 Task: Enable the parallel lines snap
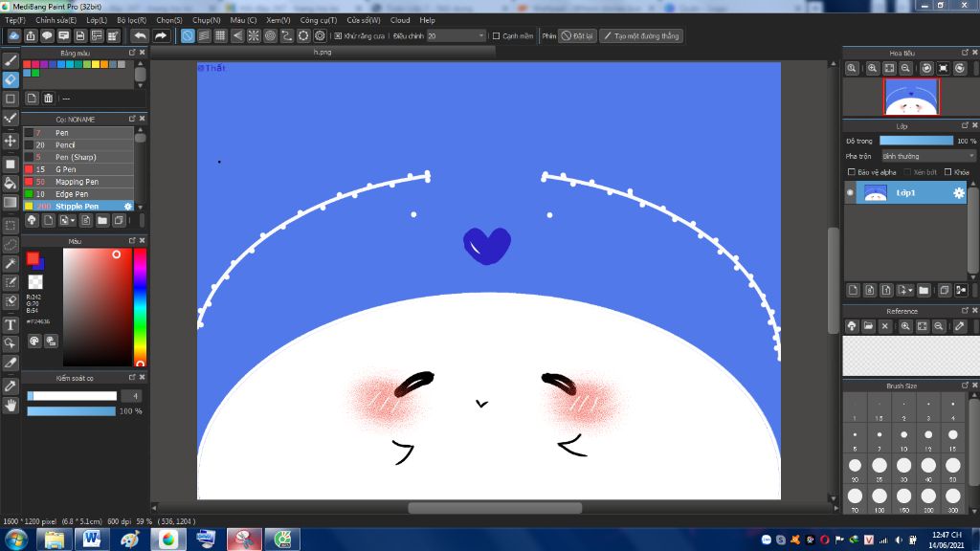(x=204, y=35)
